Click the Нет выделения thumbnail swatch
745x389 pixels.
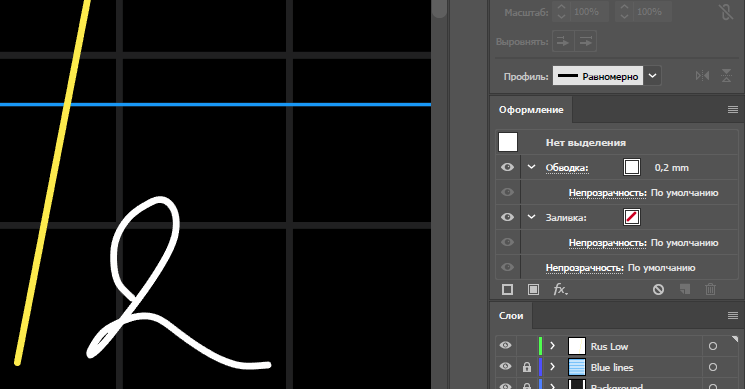[508, 142]
